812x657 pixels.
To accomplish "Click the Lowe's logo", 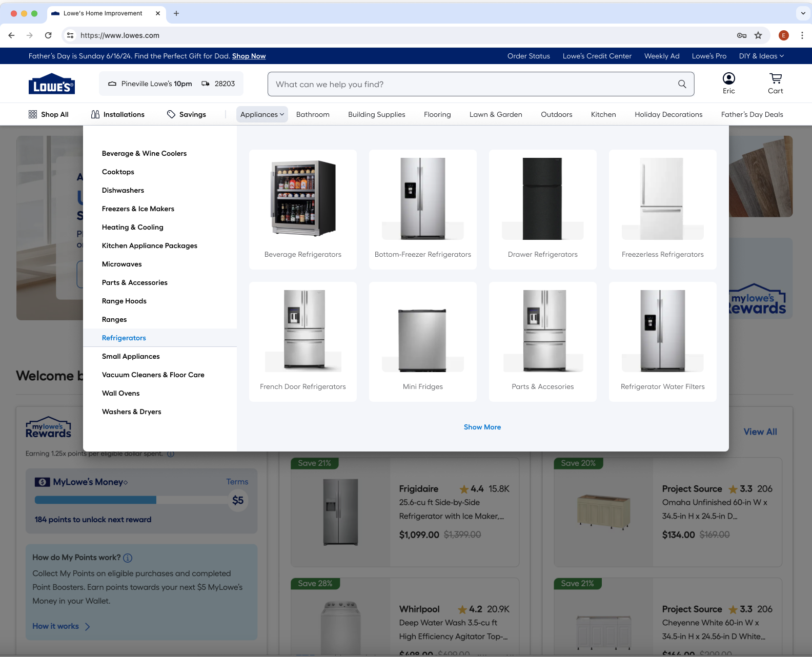I will coord(52,84).
